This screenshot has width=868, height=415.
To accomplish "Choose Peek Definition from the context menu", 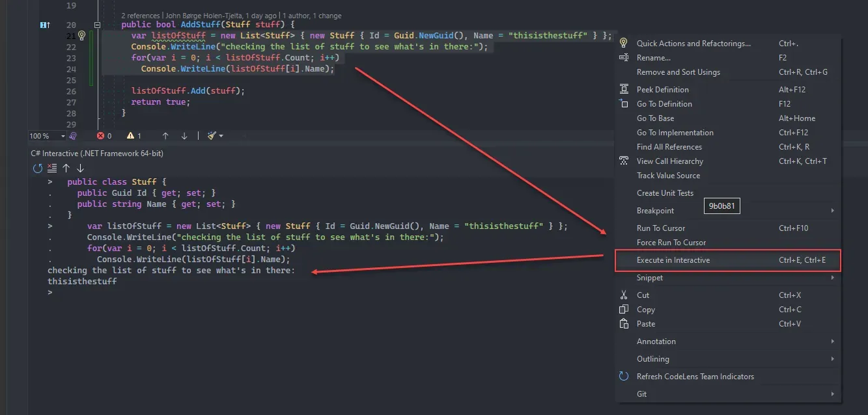I will [x=663, y=89].
